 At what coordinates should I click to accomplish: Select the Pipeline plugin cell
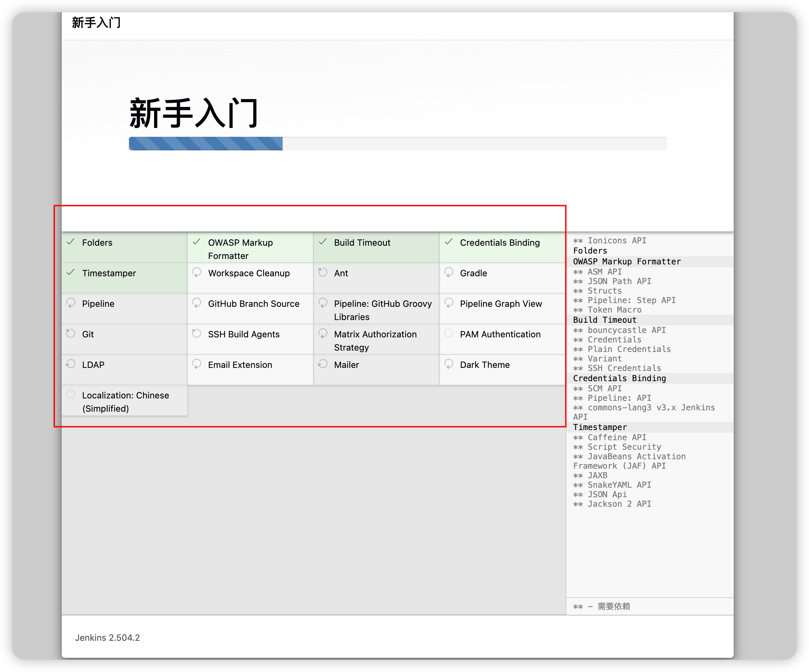[x=98, y=304]
